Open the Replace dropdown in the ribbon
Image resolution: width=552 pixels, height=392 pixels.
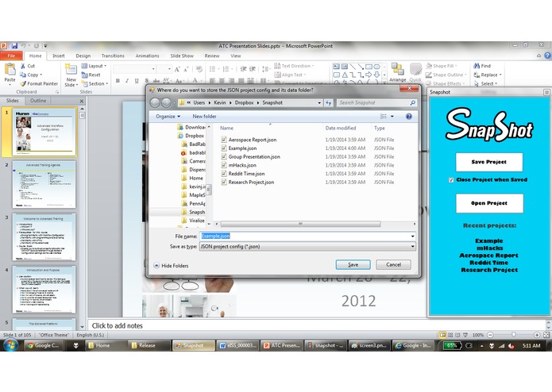[x=488, y=75]
